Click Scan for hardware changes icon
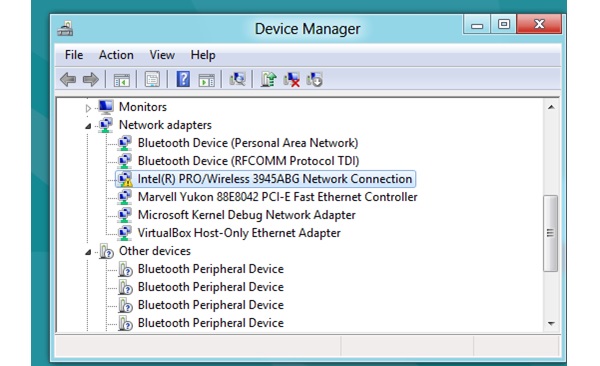Image resolution: width=600 pixels, height=366 pixels. pyautogui.click(x=238, y=79)
